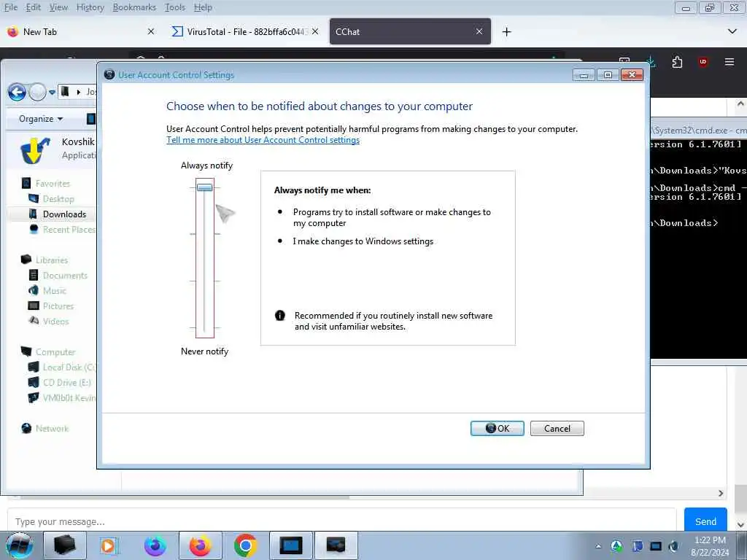The image size is (747, 560).
Task: Click the Firefox extensions puzzle icon
Action: pyautogui.click(x=677, y=62)
